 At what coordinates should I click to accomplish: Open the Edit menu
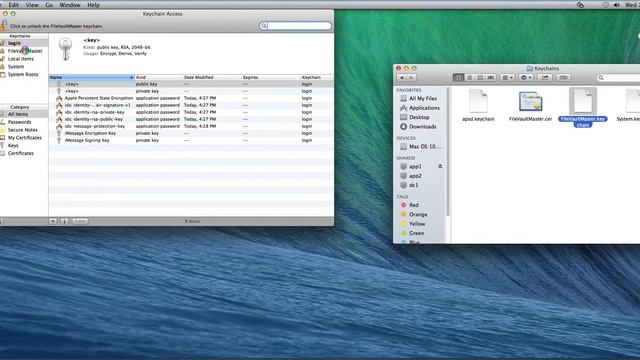[x=13, y=5]
